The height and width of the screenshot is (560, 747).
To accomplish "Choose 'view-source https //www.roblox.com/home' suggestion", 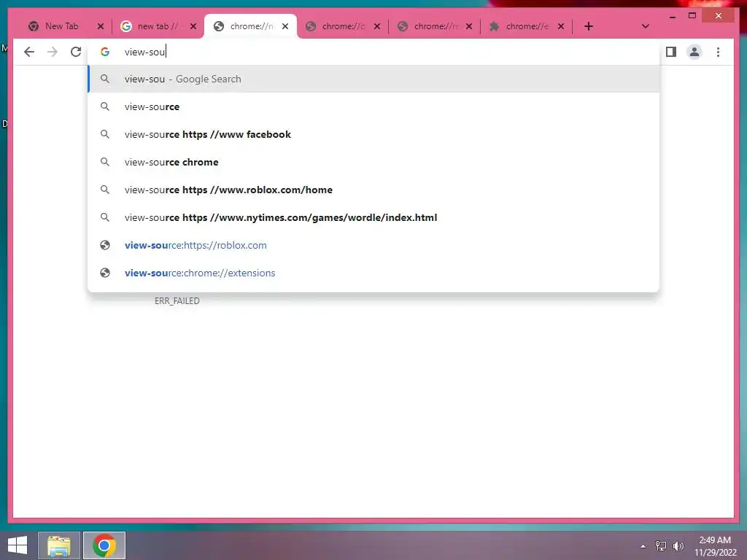I will pyautogui.click(x=373, y=190).
